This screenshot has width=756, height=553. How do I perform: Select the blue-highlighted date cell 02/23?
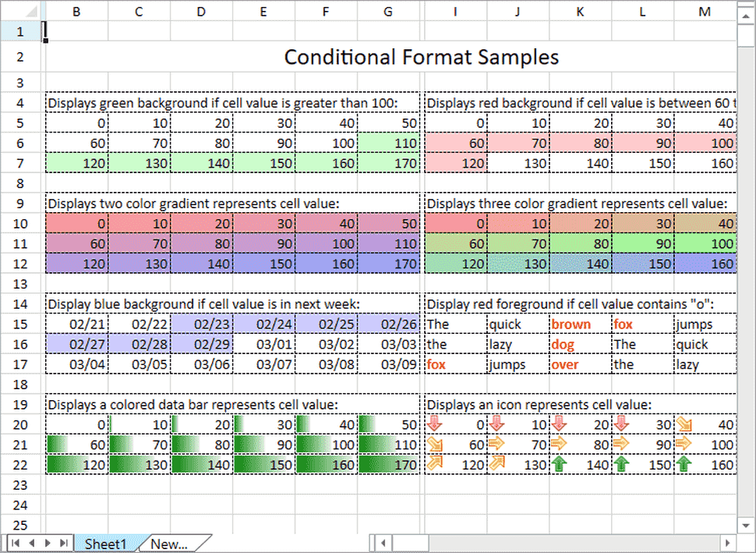(200, 324)
